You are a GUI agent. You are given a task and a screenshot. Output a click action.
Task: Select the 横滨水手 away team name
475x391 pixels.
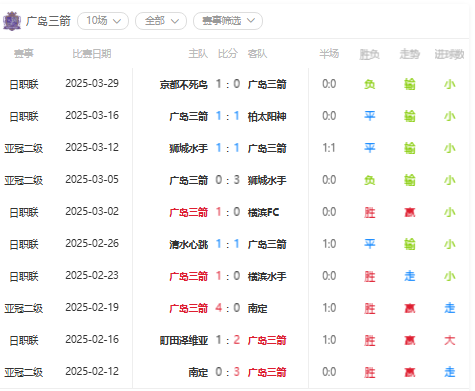click(x=267, y=276)
